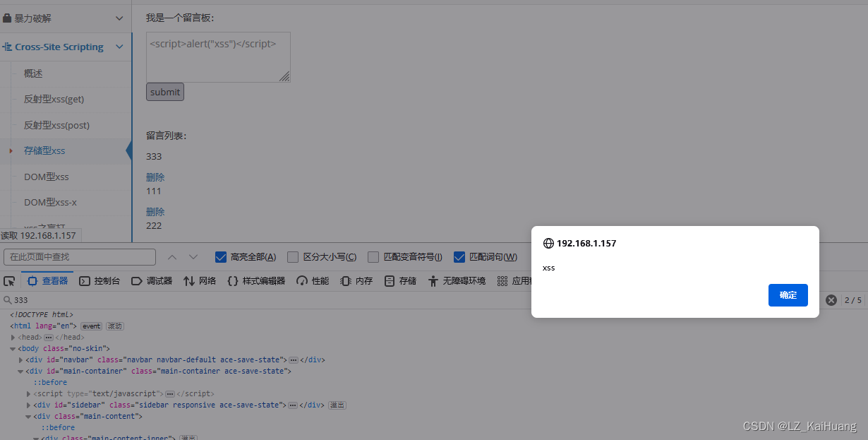Select the node picker tool in DevTools
Viewport: 868px width, 440px height.
click(9, 280)
